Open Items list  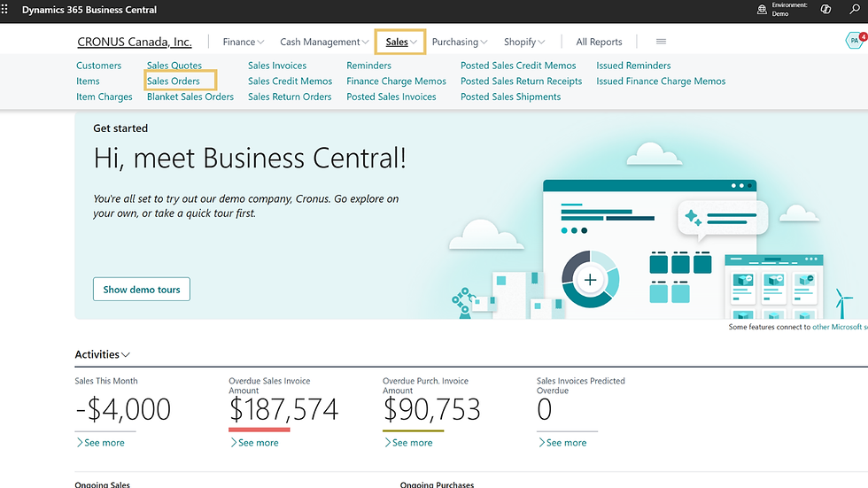pos(88,81)
